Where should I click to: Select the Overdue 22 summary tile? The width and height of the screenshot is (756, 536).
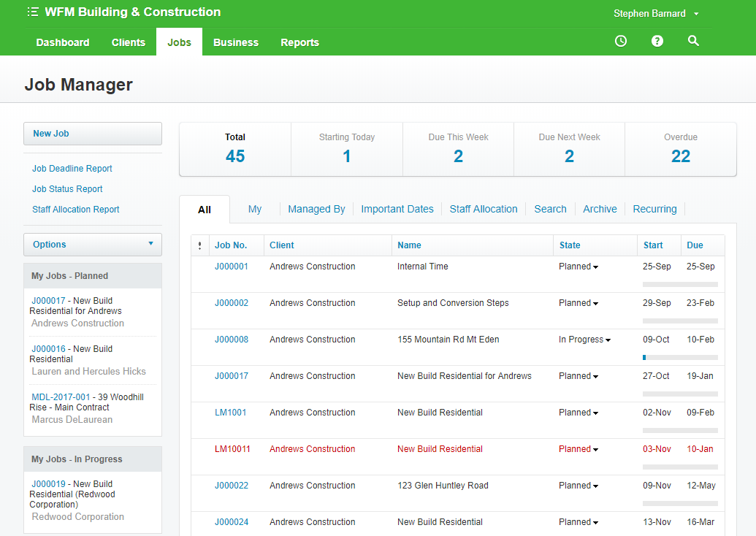[x=681, y=150]
